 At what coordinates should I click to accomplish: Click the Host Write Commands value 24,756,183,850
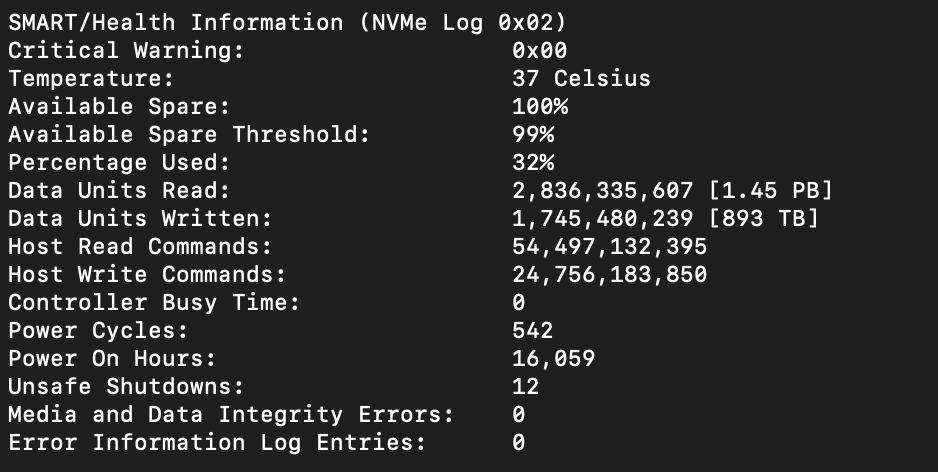tap(610, 275)
